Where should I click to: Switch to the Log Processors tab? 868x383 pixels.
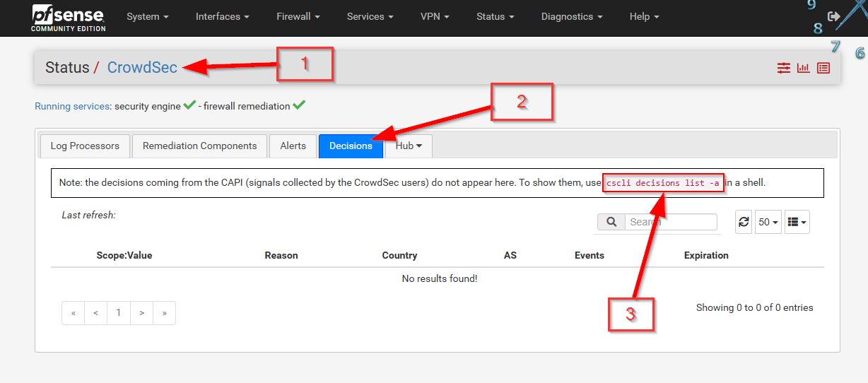click(x=85, y=146)
